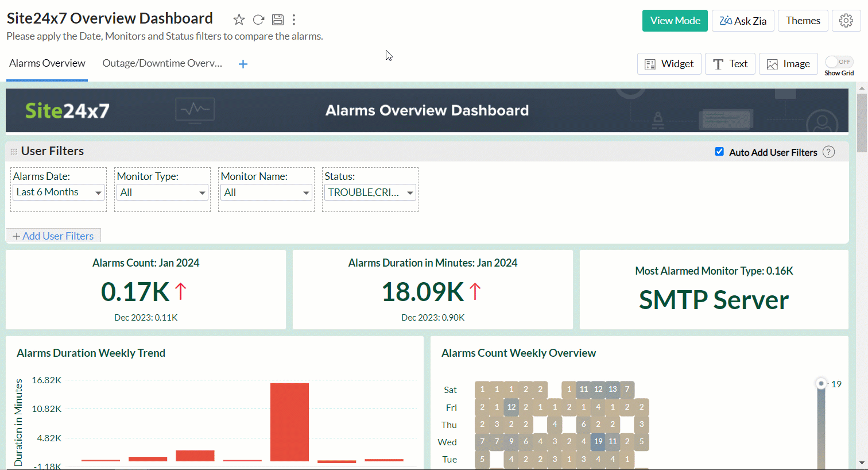Image resolution: width=868 pixels, height=470 pixels.
Task: Expand the Monitor Name dropdown
Action: pyautogui.click(x=266, y=192)
